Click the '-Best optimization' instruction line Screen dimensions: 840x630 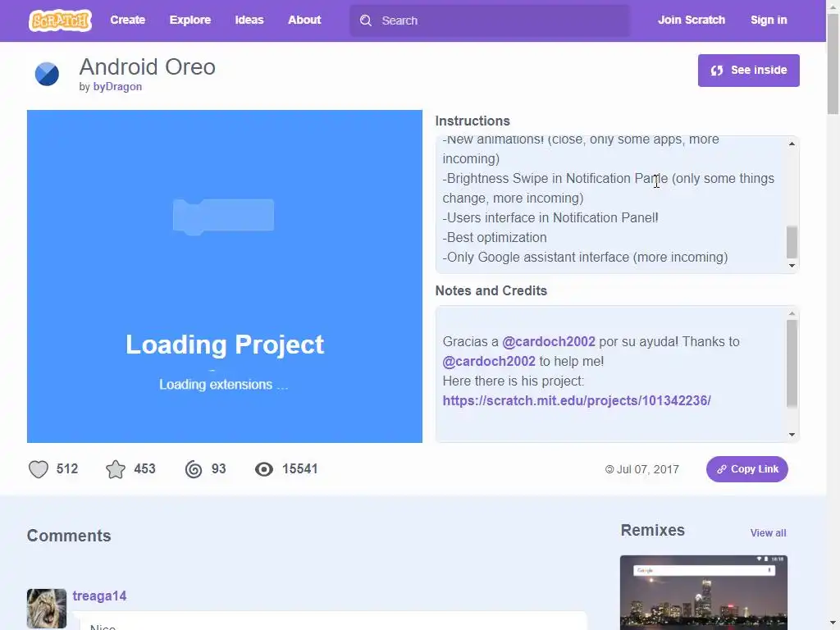tap(495, 238)
